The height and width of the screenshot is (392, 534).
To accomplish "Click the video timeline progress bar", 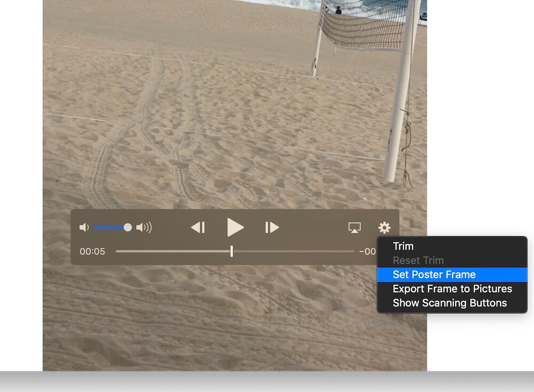I will pos(235,251).
